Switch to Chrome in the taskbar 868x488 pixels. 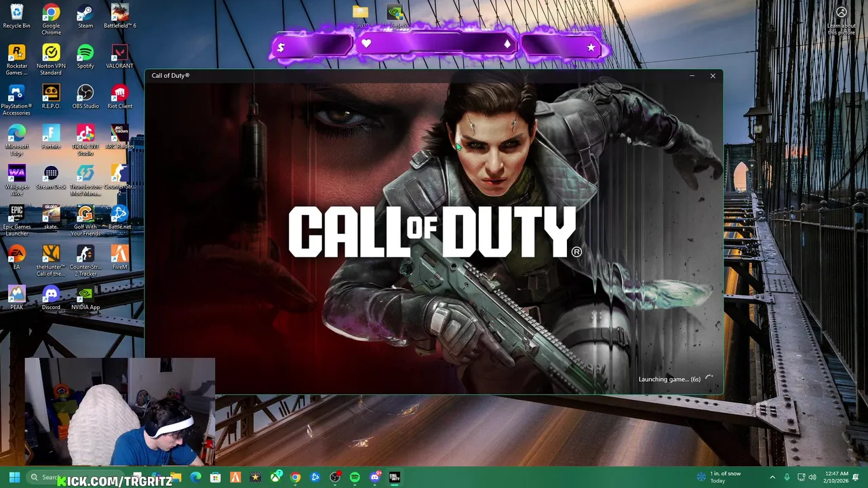(295, 477)
